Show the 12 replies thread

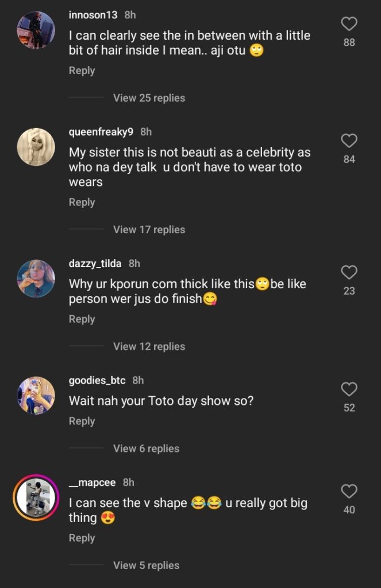coord(149,346)
